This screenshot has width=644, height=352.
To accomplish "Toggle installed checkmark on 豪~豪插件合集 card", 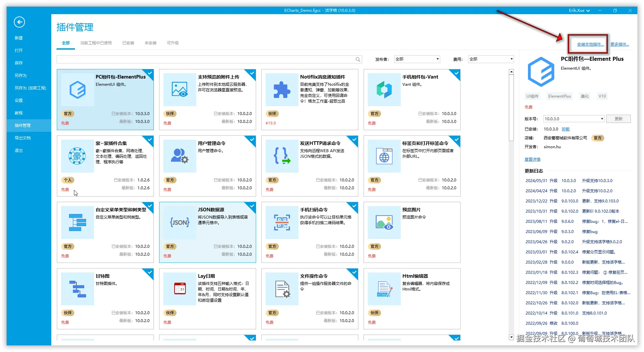I will [x=150, y=140].
